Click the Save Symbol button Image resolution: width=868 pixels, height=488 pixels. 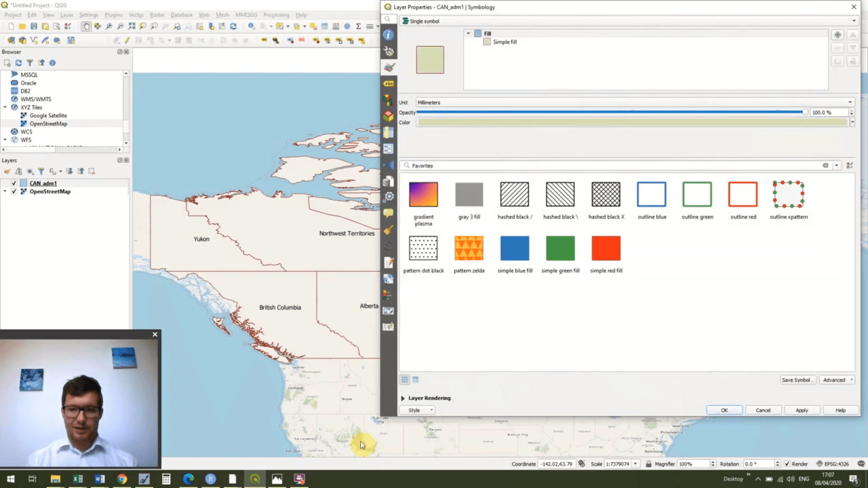coord(797,380)
